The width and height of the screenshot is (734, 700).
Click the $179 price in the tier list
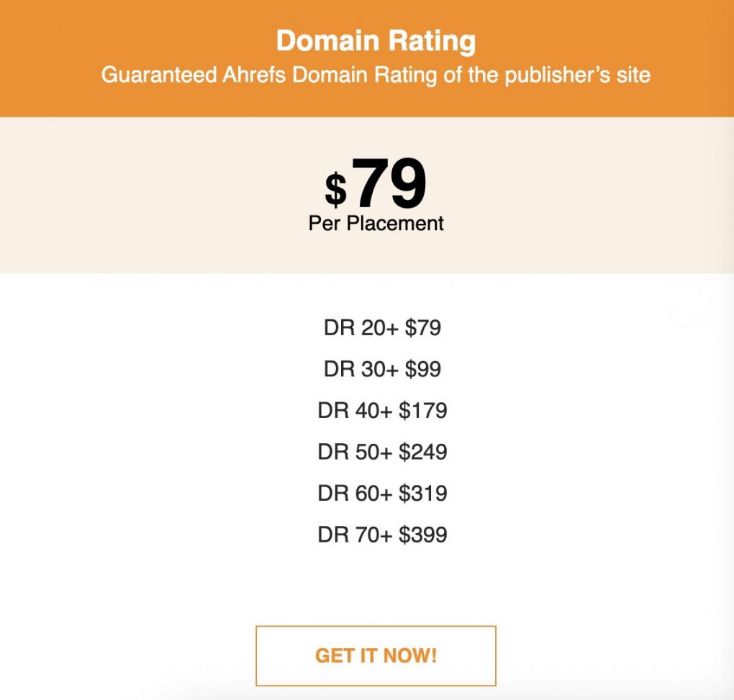tap(423, 411)
